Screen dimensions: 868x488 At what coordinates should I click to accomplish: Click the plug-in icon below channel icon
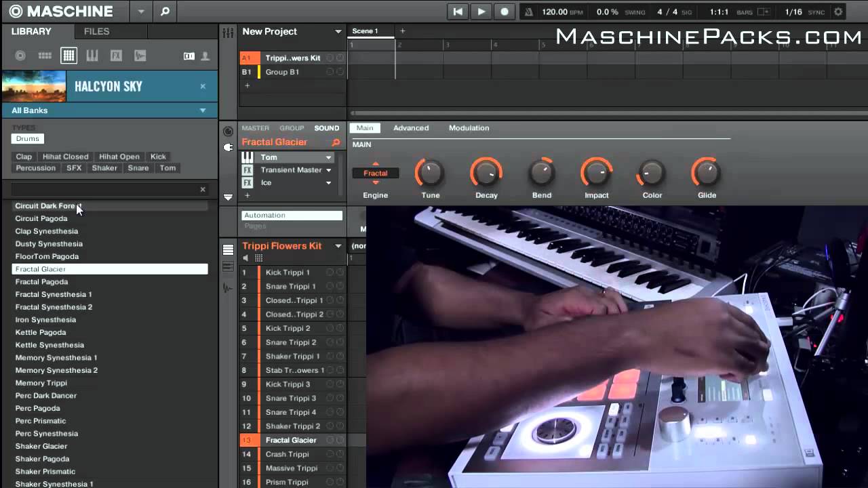[x=228, y=147]
